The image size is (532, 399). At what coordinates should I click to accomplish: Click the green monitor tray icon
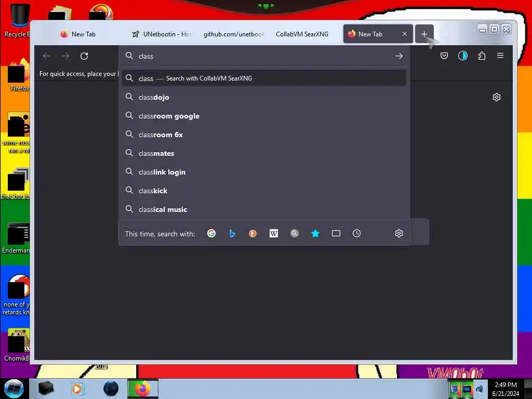click(x=467, y=389)
